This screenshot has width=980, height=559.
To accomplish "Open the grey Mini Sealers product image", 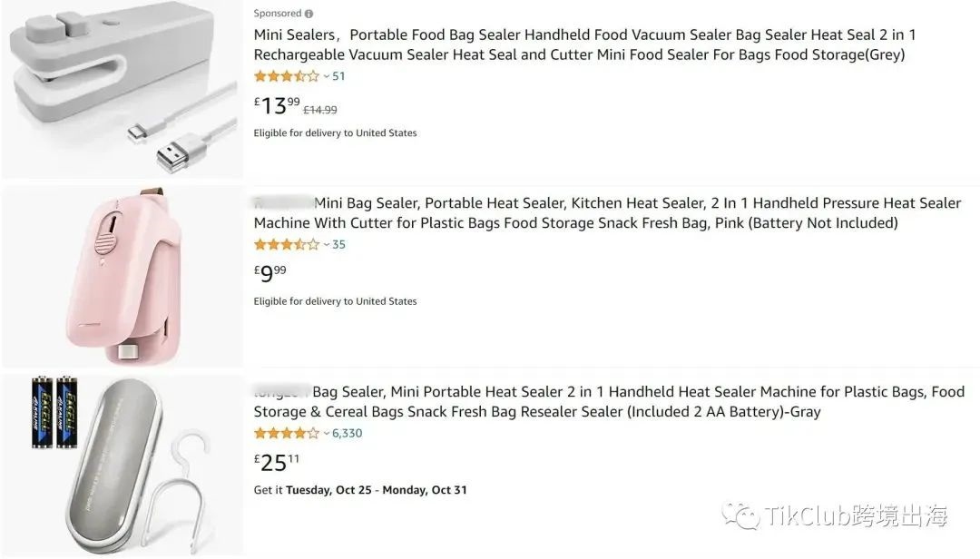I will (x=122, y=89).
